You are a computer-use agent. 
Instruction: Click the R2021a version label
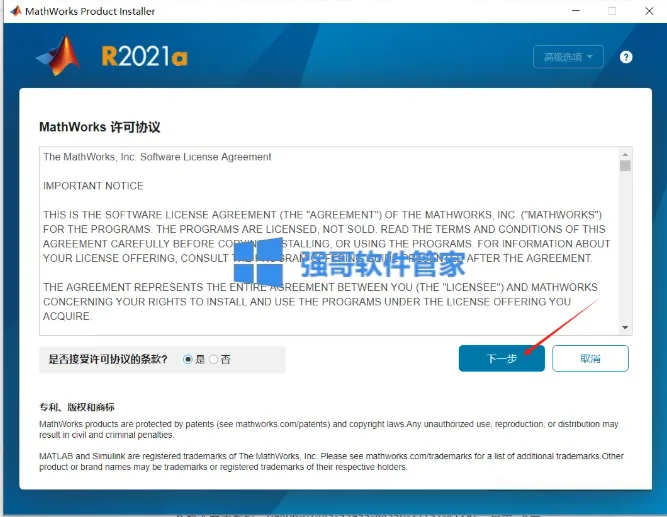(x=145, y=56)
